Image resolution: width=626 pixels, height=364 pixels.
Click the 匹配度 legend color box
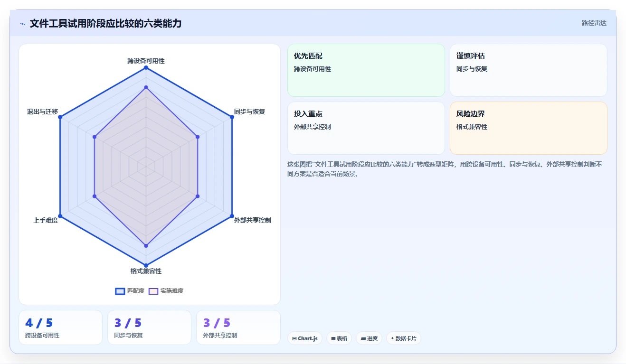pyautogui.click(x=120, y=291)
